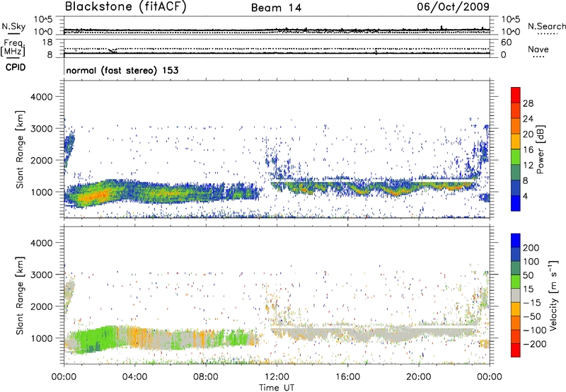Click the title 'Blackstone (fitACF)'
This screenshot has height=392, width=566.
click(x=126, y=6)
